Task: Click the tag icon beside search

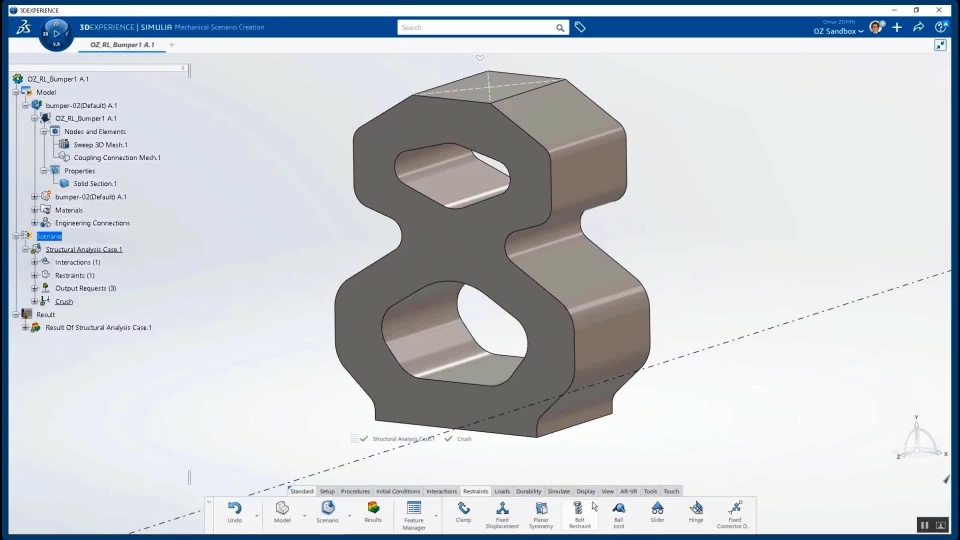Action: [x=580, y=27]
